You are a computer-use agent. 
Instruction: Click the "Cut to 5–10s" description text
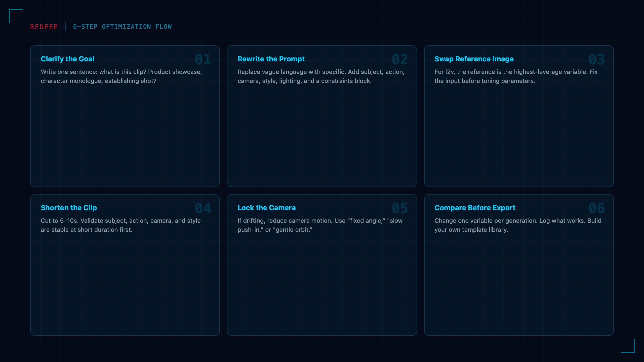pyautogui.click(x=121, y=225)
